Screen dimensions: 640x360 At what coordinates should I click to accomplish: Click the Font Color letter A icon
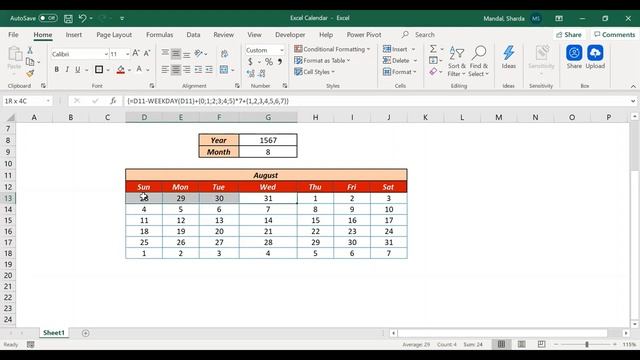coord(139,70)
